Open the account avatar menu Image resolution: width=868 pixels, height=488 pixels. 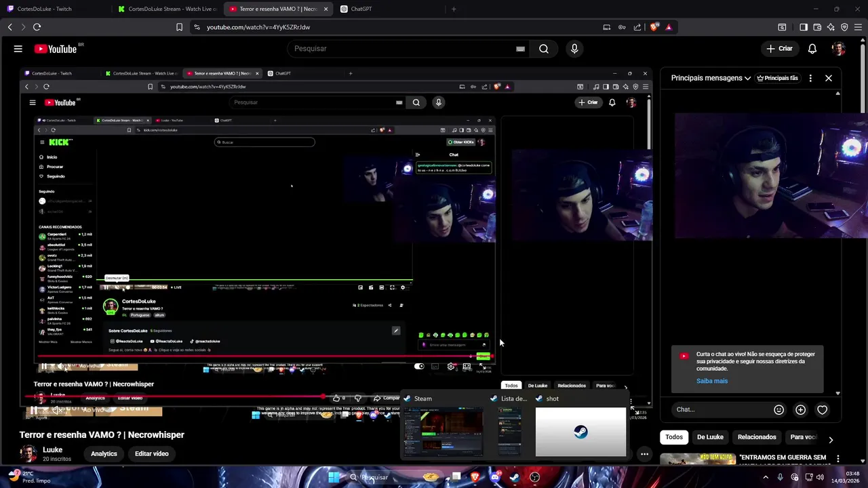pyautogui.click(x=839, y=49)
